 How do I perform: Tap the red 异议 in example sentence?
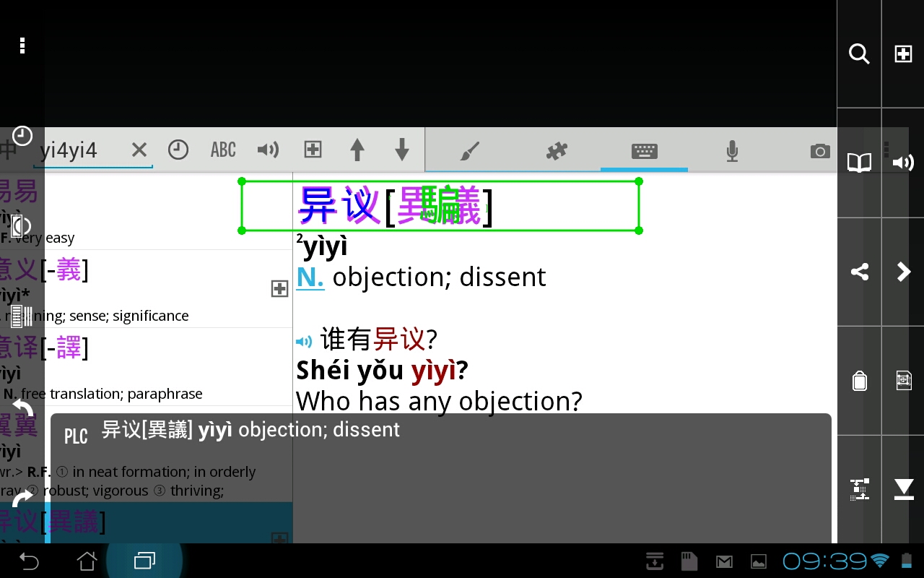(399, 339)
